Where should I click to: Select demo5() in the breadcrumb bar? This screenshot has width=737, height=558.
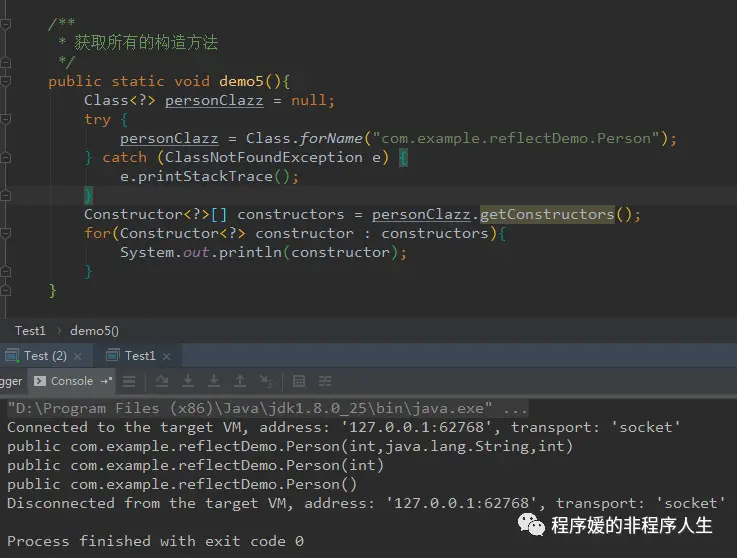click(94, 330)
